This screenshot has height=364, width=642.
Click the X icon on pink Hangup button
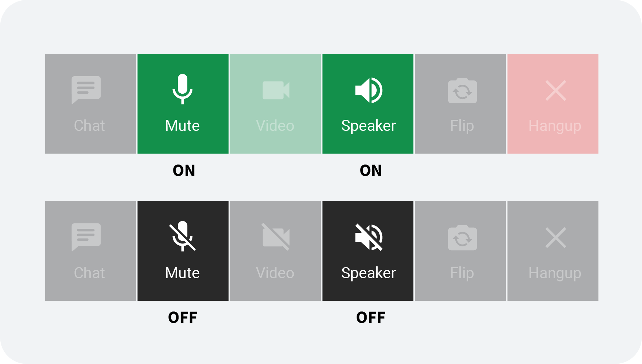click(555, 90)
